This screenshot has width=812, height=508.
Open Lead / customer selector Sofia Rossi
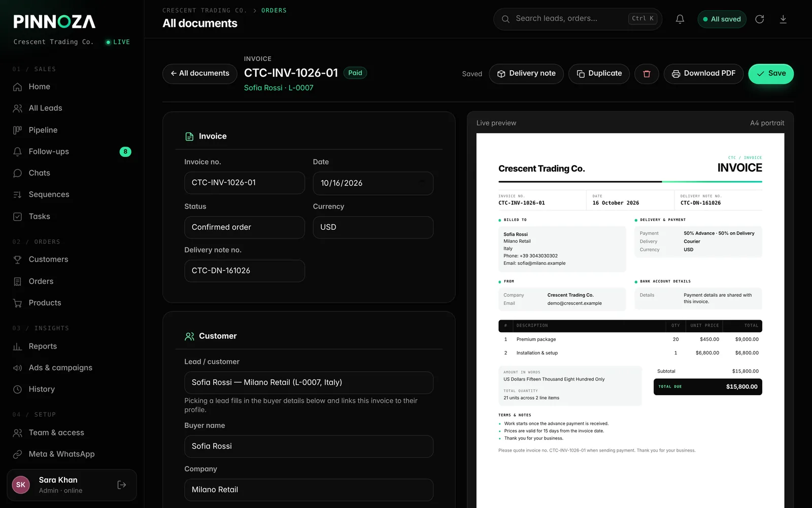[x=309, y=383]
